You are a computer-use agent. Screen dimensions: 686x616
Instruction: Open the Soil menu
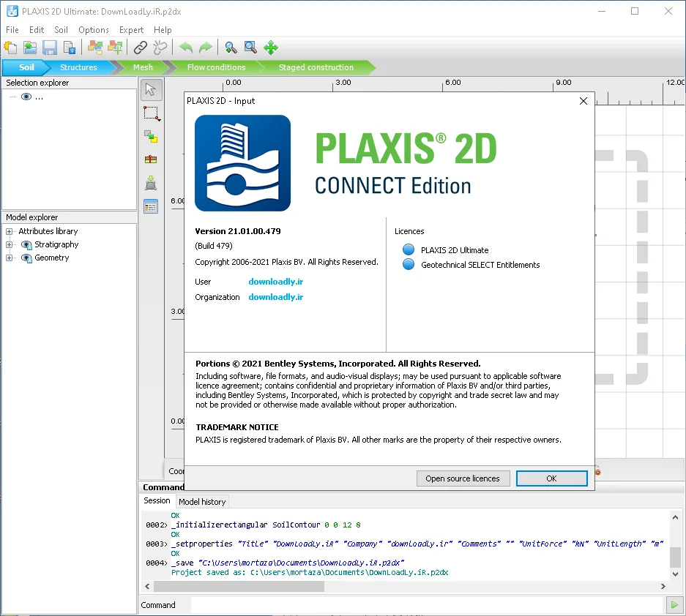(61, 30)
